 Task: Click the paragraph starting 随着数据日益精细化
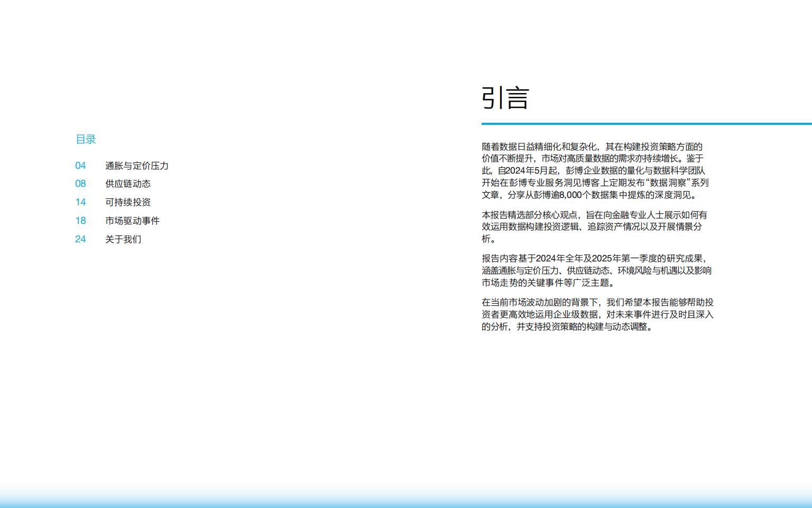(x=595, y=170)
